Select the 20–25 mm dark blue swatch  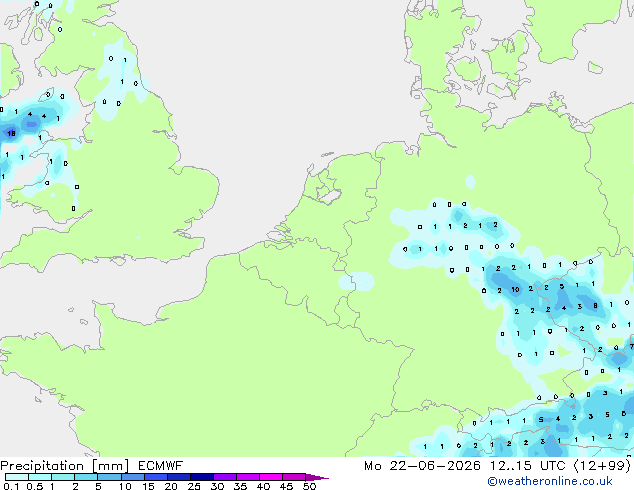point(179,477)
